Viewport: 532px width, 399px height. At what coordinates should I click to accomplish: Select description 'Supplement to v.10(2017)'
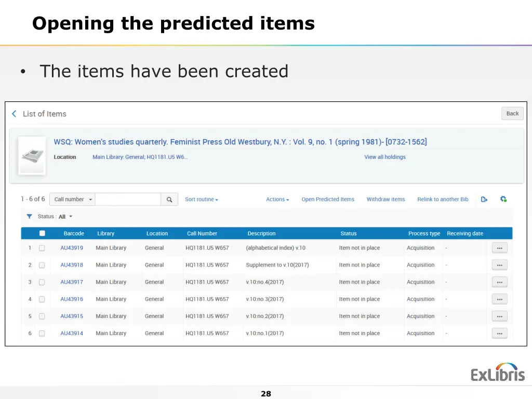pyautogui.click(x=277, y=265)
